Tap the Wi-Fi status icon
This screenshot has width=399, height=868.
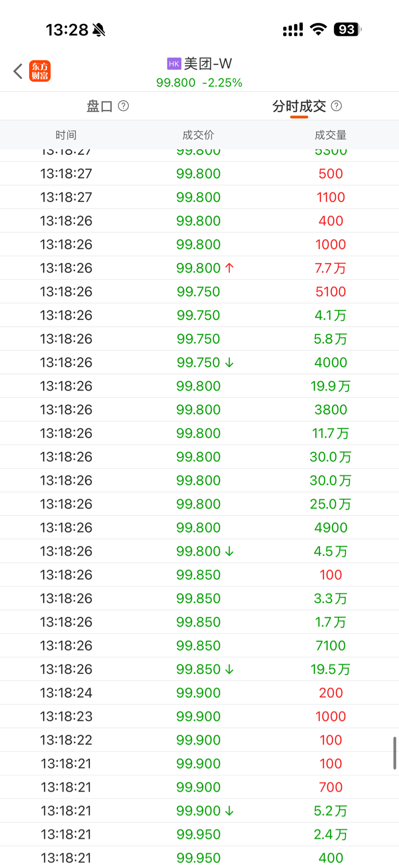pos(318,30)
